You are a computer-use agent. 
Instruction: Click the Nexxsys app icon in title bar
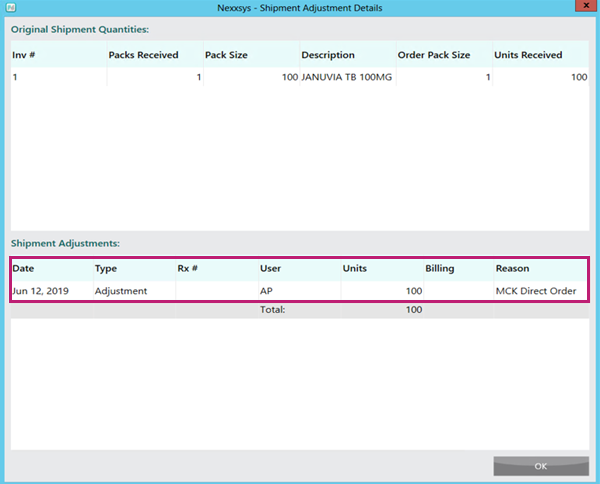point(8,7)
